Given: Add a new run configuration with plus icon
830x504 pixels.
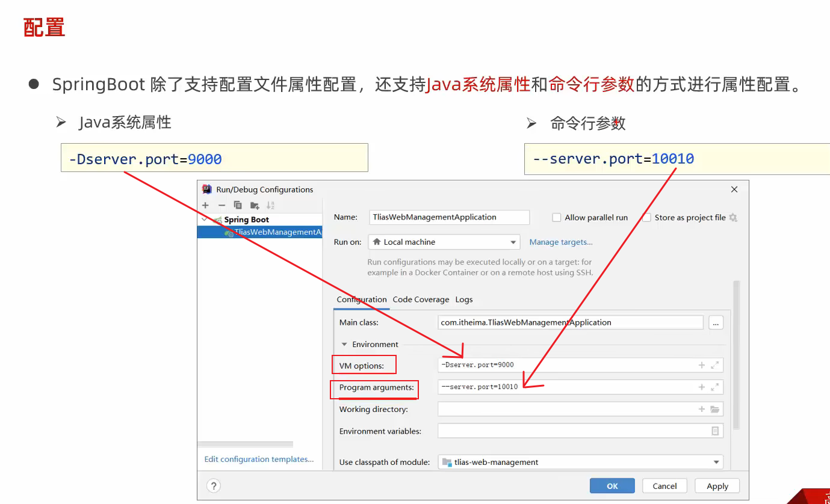Looking at the screenshot, I should 206,205.
